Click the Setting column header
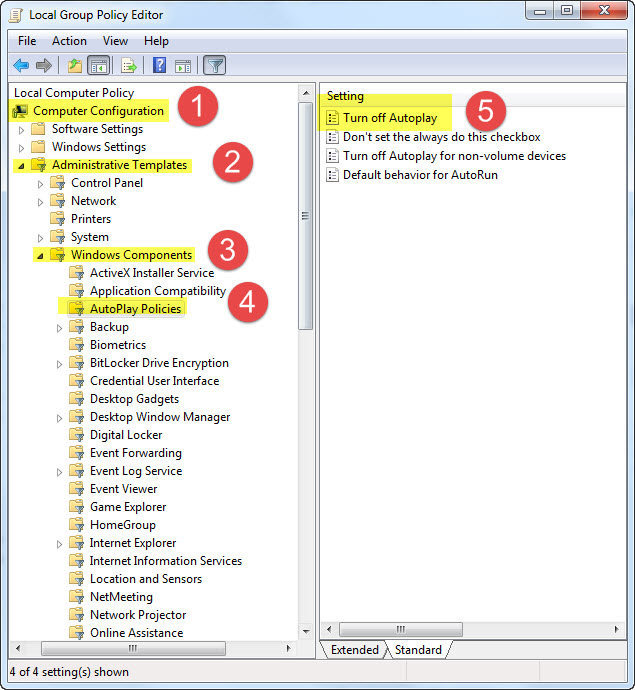This screenshot has width=635, height=690. [346, 96]
